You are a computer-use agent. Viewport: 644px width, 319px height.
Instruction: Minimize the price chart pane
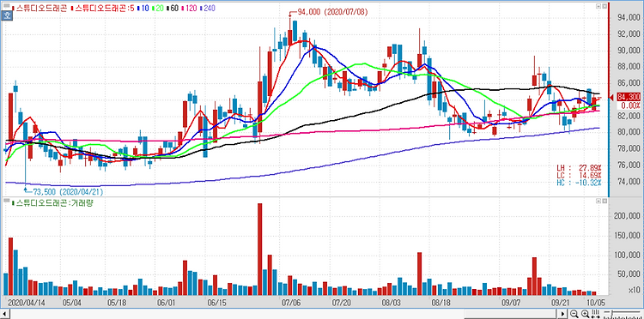click(598, 7)
